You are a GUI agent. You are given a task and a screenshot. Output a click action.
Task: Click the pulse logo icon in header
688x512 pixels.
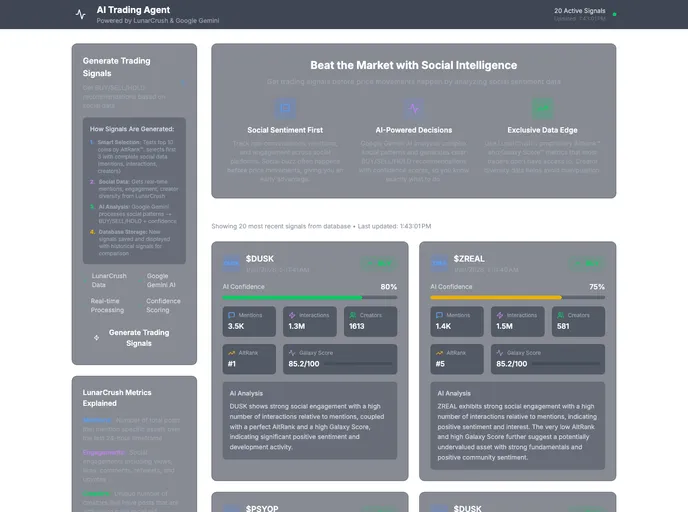click(81, 15)
